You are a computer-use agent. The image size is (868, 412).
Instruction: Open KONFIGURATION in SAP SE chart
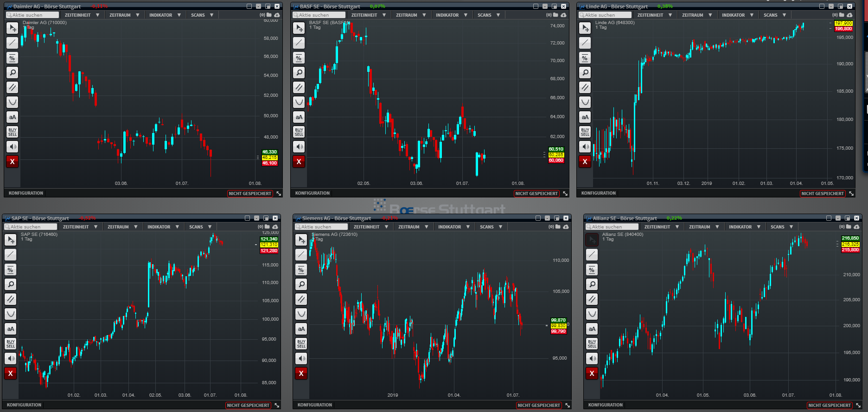24,405
